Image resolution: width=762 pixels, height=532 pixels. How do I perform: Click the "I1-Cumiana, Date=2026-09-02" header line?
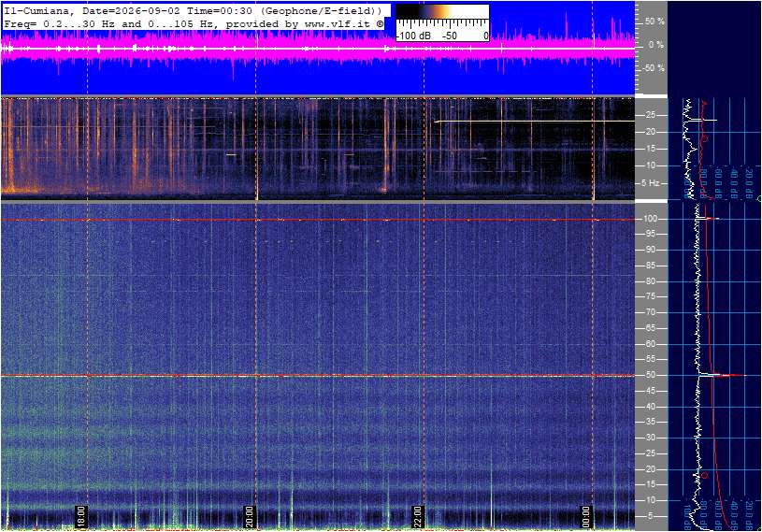pyautogui.click(x=193, y=10)
